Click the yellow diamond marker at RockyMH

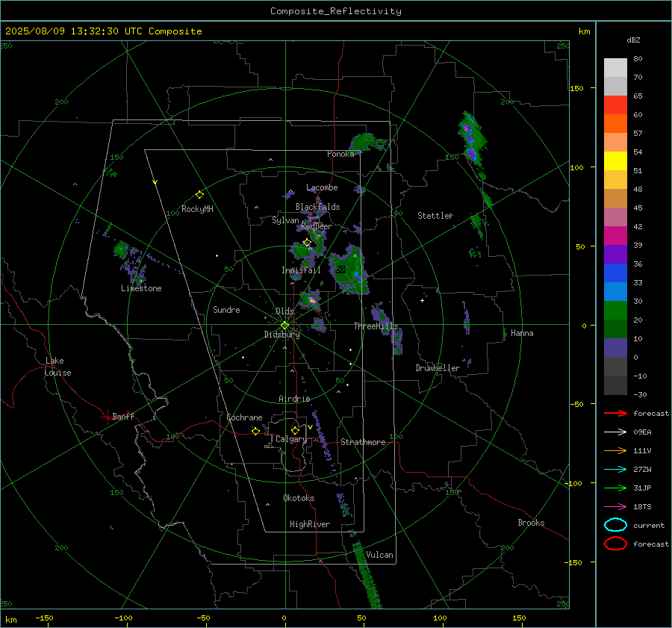[x=199, y=195]
